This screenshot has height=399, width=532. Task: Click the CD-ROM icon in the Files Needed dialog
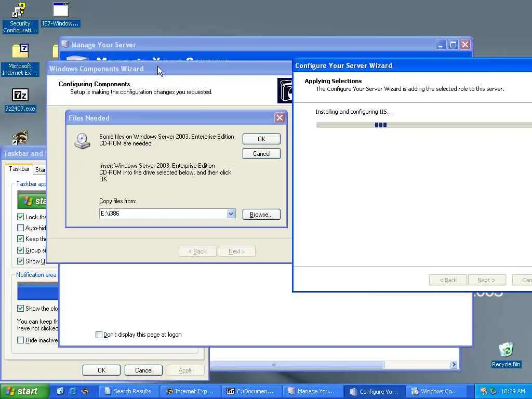[83, 141]
